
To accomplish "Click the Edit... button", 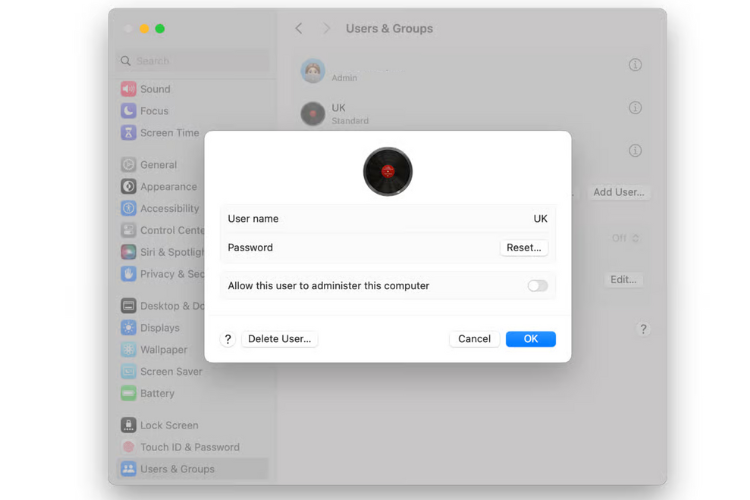I will click(x=623, y=279).
